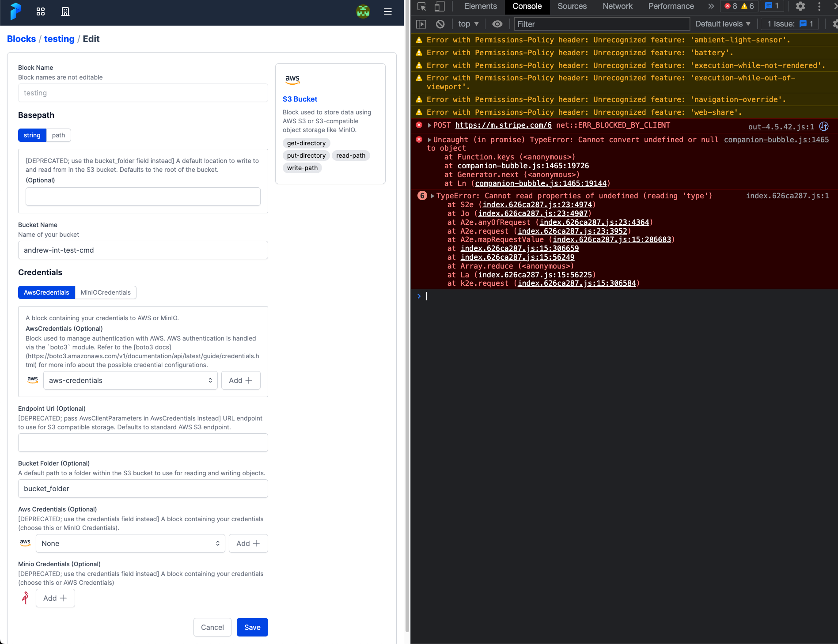Image resolution: width=838 pixels, height=644 pixels.
Task: Switch Basepath input to path mode
Action: tap(58, 135)
